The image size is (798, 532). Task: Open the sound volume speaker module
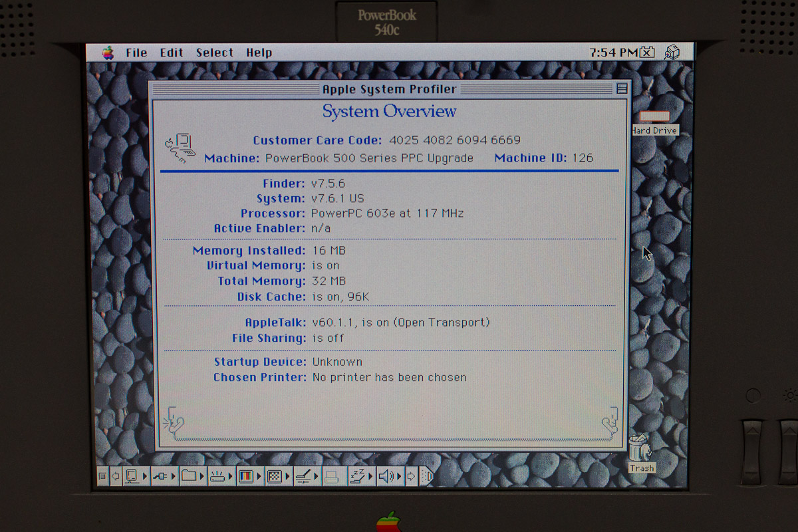tap(386, 476)
